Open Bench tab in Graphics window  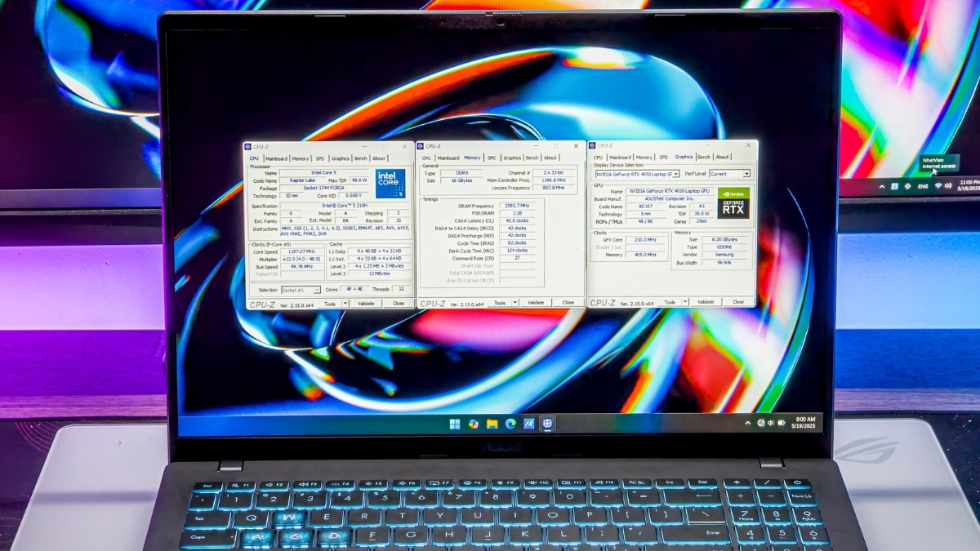tap(704, 157)
